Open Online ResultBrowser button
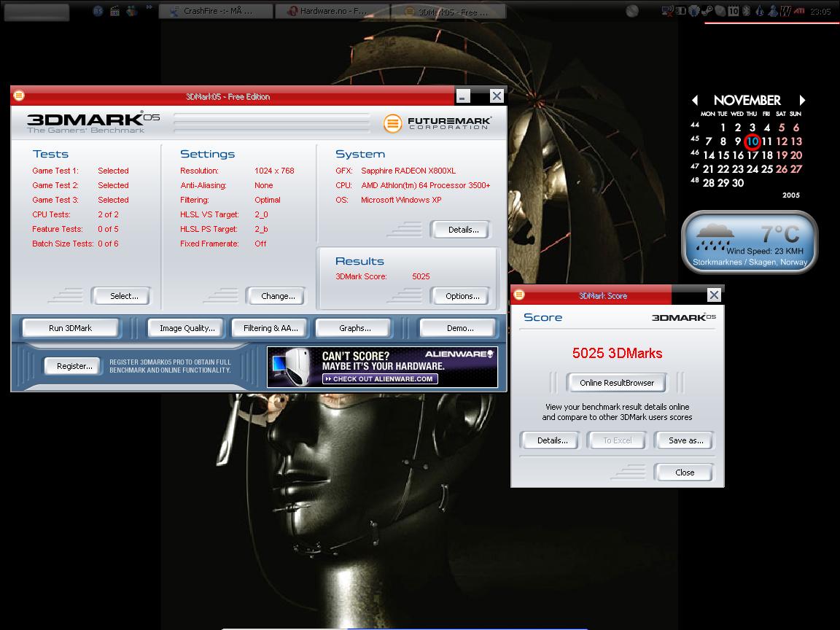The image size is (840, 630). click(617, 383)
